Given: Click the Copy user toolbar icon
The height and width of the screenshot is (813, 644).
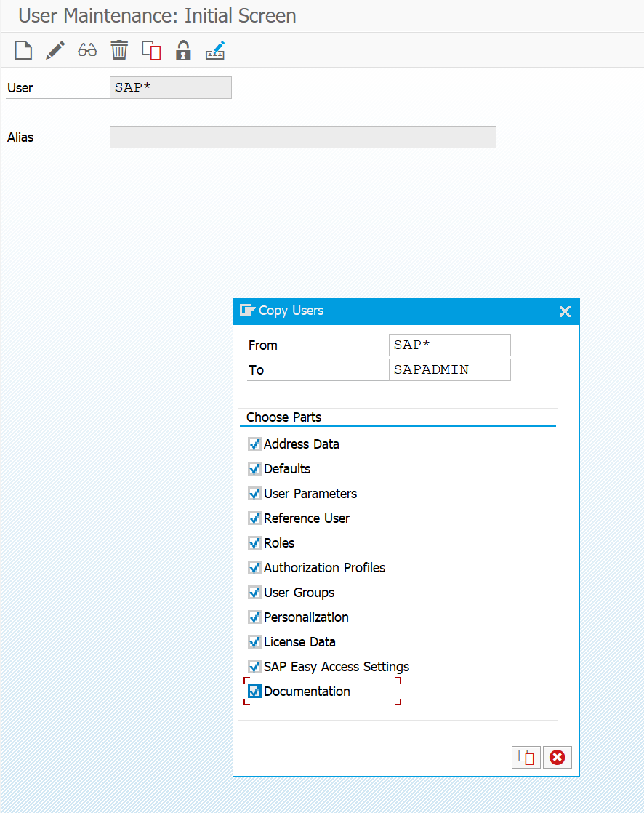Looking at the screenshot, I should 151,50.
